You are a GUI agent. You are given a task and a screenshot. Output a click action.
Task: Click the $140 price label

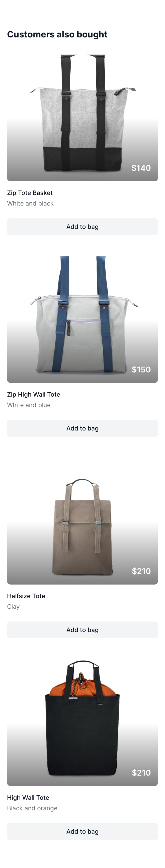[x=141, y=168]
